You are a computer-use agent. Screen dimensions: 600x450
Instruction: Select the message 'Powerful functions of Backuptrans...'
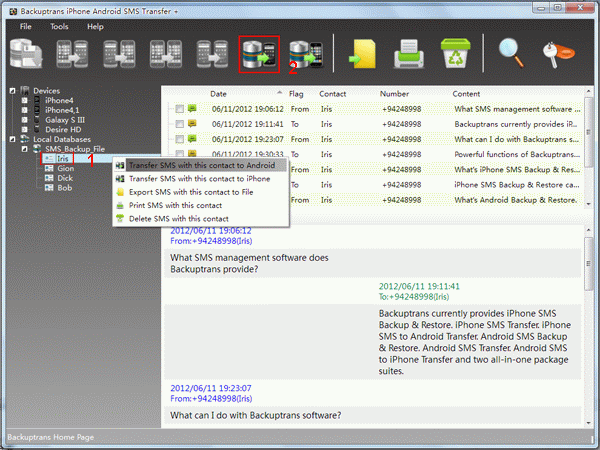click(517, 154)
